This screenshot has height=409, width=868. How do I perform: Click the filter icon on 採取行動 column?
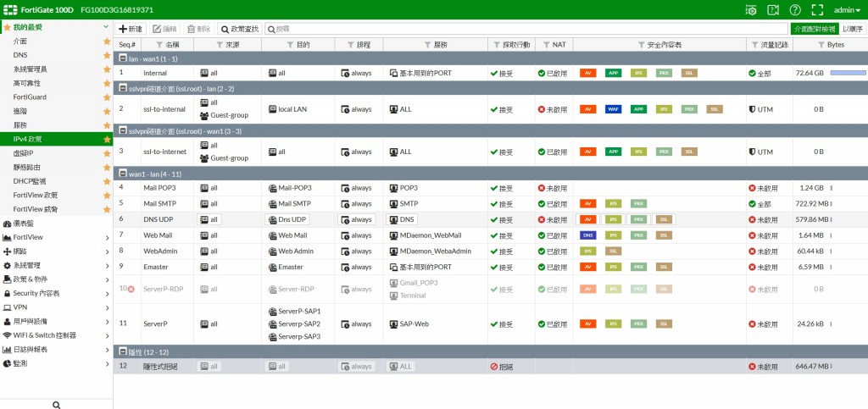(x=497, y=45)
